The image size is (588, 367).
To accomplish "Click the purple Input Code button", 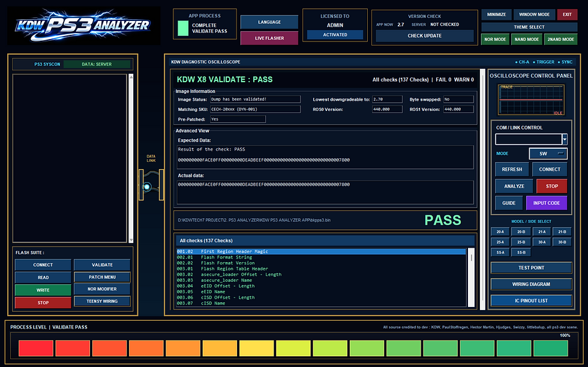I will [547, 203].
